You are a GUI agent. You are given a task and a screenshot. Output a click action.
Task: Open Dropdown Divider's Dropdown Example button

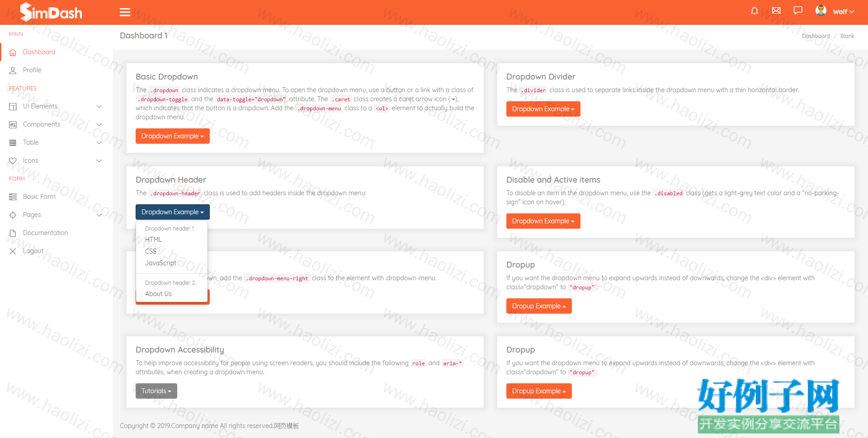tap(543, 109)
